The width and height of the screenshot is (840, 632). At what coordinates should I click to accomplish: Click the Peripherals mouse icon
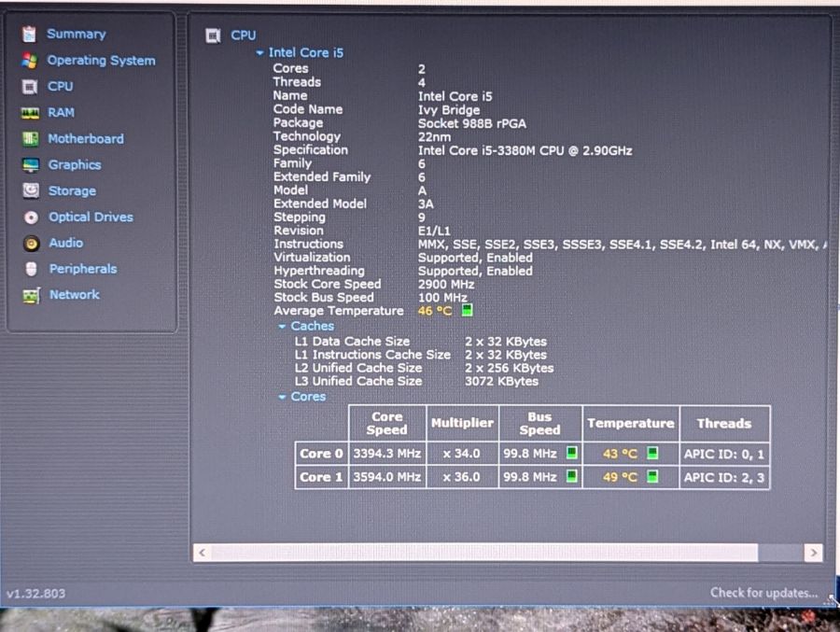31,269
